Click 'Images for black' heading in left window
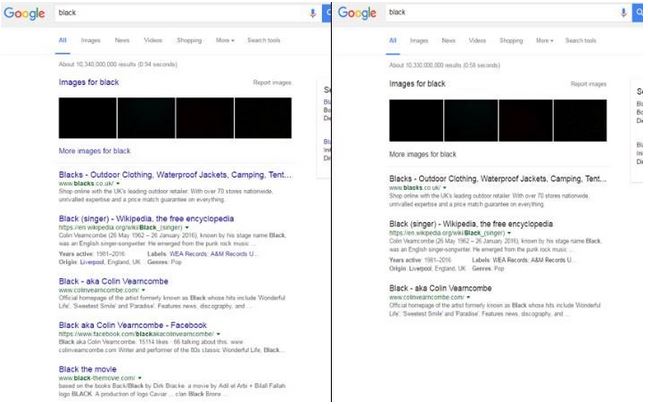This screenshot has height=404, width=648. (x=89, y=82)
